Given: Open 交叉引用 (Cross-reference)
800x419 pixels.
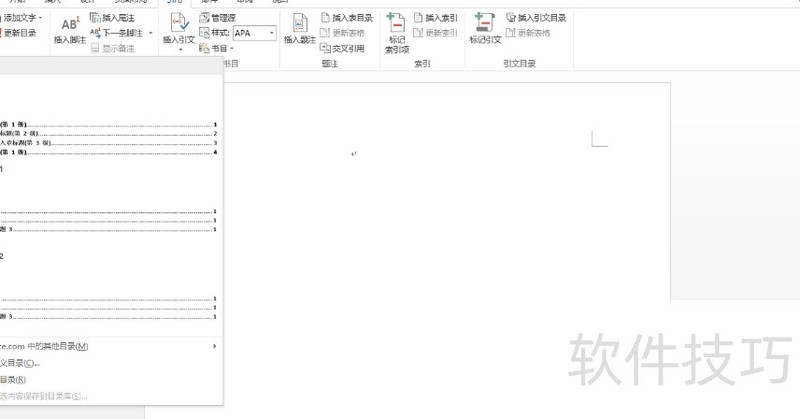Looking at the screenshot, I should (x=342, y=48).
